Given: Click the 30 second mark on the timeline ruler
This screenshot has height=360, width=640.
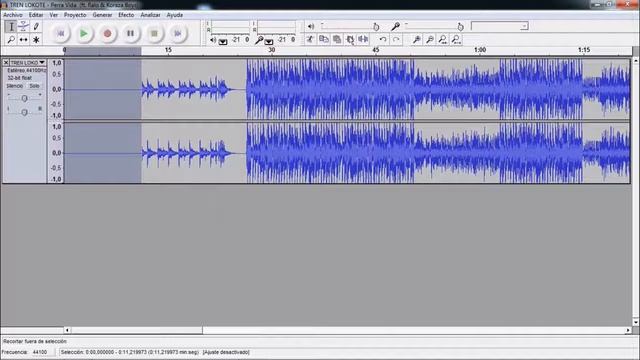Looking at the screenshot, I should (272, 50).
